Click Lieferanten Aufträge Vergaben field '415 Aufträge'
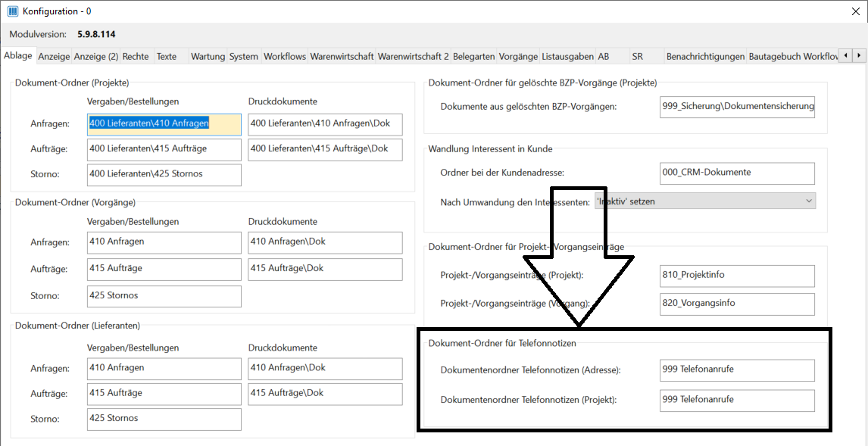The height and width of the screenshot is (446, 868). pos(164,394)
